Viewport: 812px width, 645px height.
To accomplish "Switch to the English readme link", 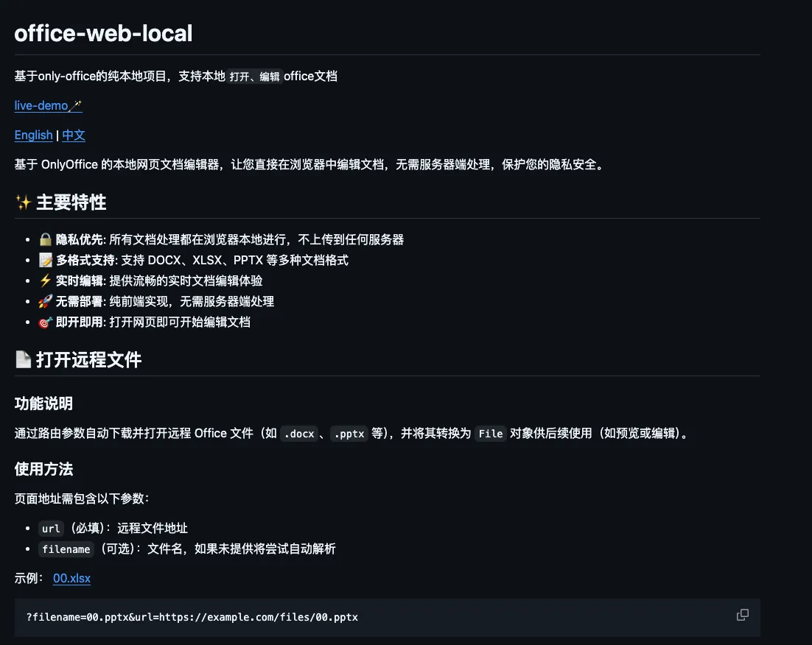I will pos(34,135).
